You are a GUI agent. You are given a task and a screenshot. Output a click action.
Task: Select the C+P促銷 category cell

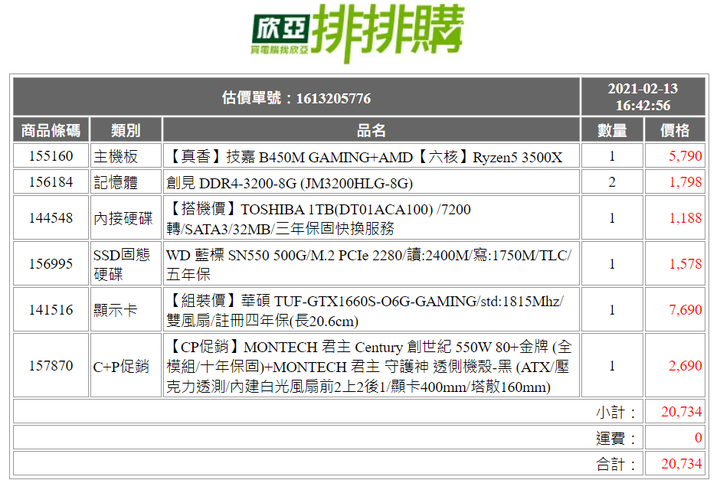click(x=126, y=365)
